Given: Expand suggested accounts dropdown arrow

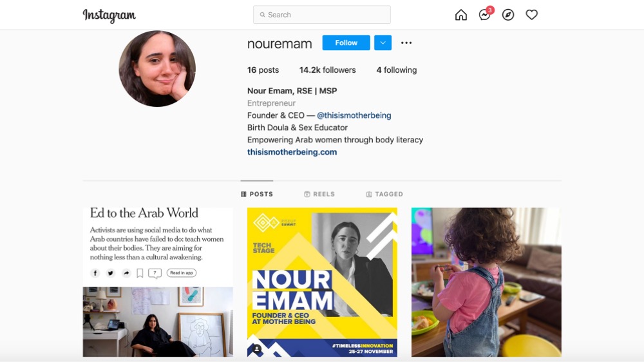Looking at the screenshot, I should tap(383, 43).
